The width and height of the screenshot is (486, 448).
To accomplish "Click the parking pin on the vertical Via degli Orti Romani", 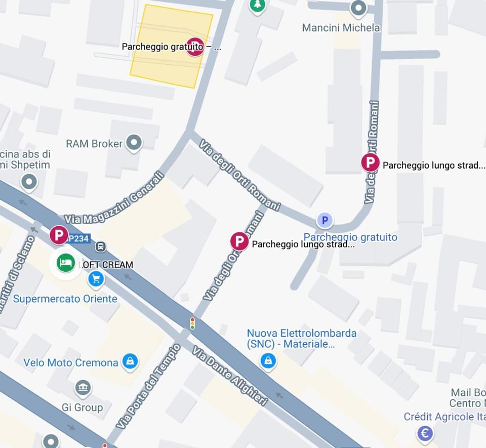I will coord(371,162).
